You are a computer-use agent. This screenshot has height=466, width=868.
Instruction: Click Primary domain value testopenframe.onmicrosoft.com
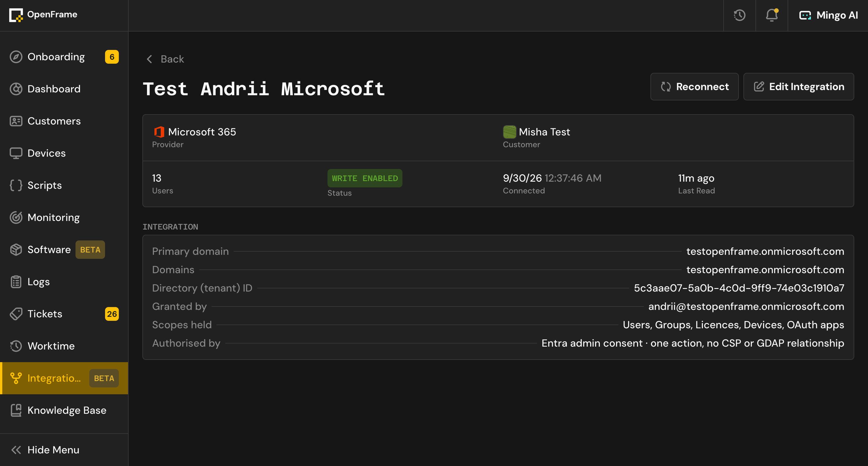pyautogui.click(x=765, y=251)
